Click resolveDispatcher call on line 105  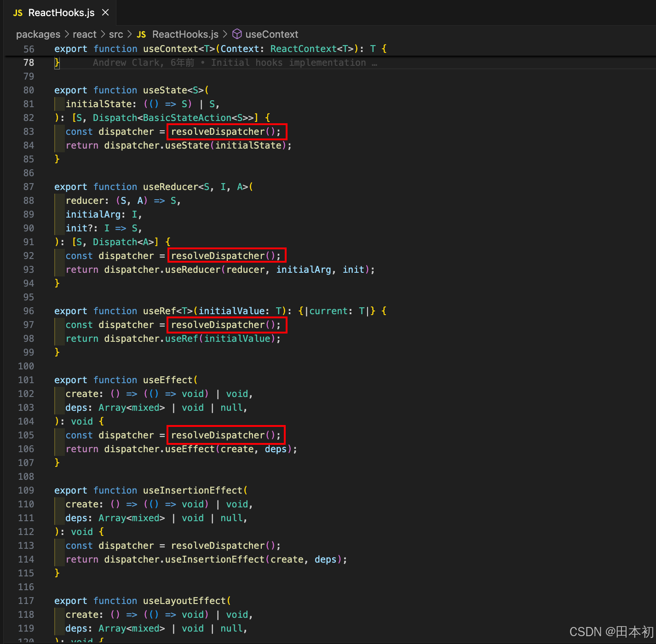(x=226, y=435)
